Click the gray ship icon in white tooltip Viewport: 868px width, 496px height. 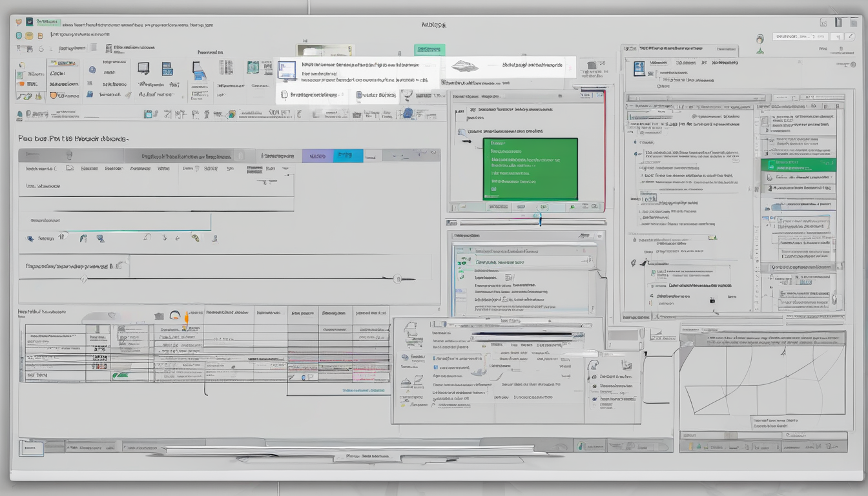[466, 66]
